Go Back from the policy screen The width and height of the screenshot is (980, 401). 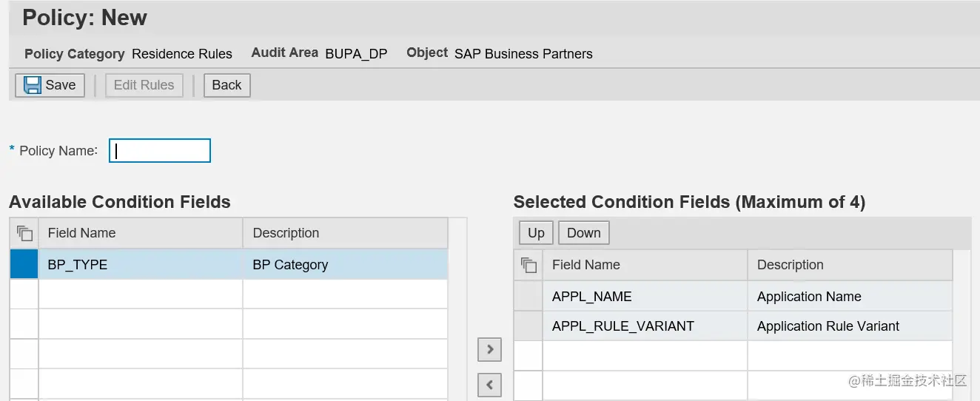(226, 85)
